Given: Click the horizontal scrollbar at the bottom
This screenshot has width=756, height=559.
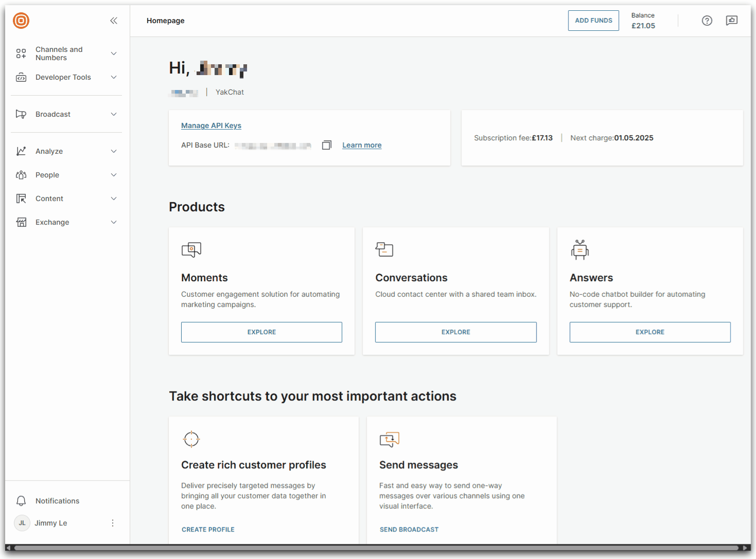Looking at the screenshot, I should (x=377, y=548).
